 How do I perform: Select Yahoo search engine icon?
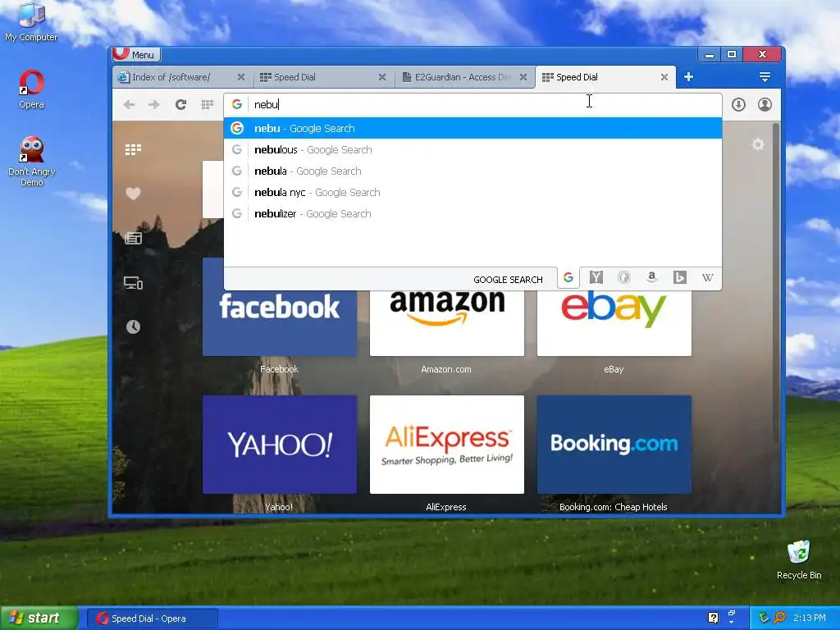[596, 277]
